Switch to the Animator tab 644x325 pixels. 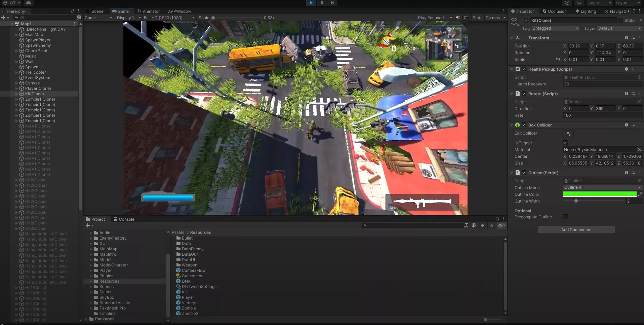[149, 11]
